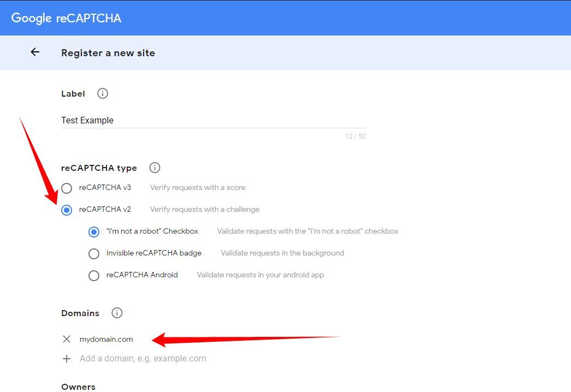Click the Owners section heading
The width and height of the screenshot is (571, 392).
click(78, 387)
